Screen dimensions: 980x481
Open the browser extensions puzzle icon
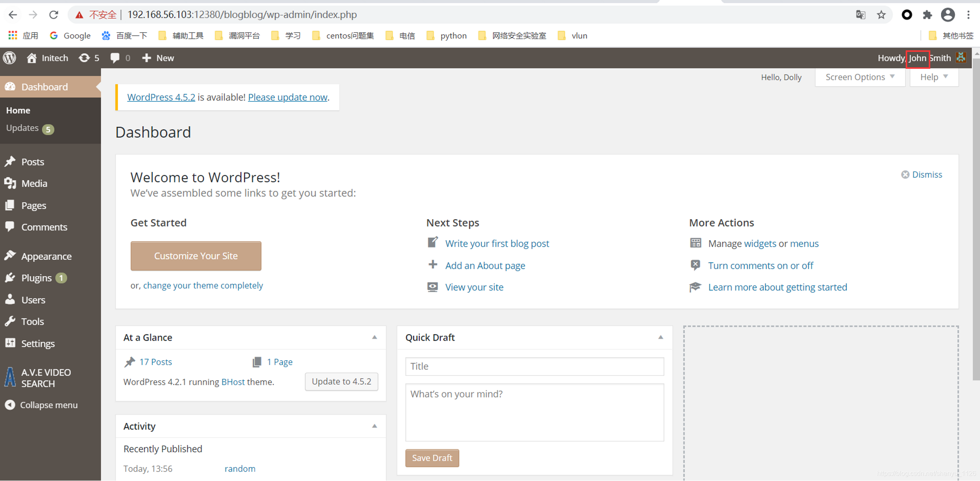(927, 15)
